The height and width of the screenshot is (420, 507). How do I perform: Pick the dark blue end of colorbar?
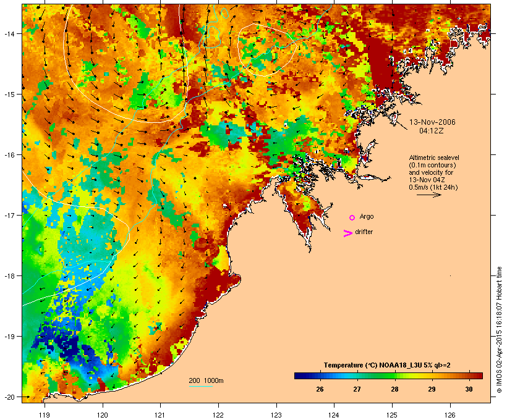point(298,376)
